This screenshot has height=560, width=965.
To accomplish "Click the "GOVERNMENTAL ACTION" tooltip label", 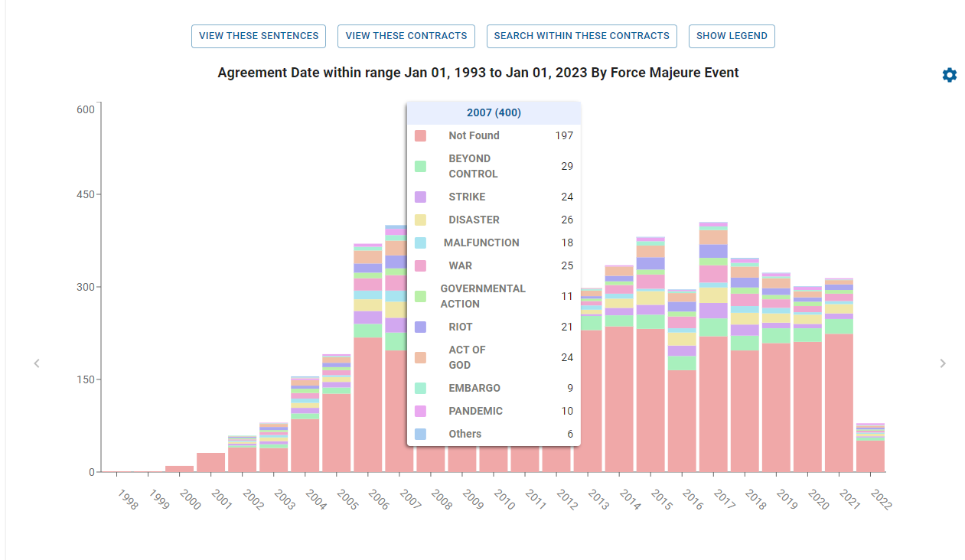I will [x=483, y=296].
